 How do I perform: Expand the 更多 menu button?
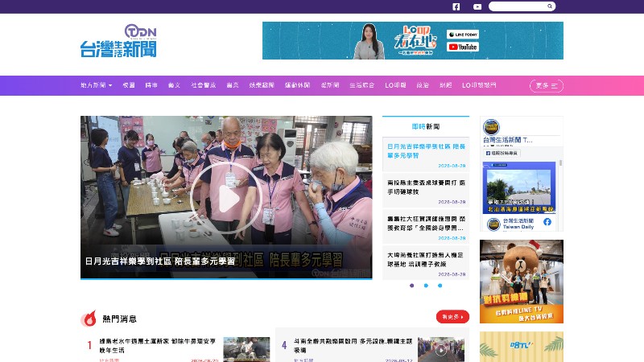tap(547, 85)
